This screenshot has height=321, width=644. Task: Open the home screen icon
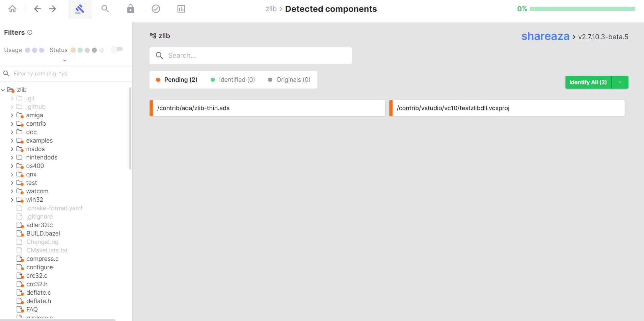[x=12, y=9]
